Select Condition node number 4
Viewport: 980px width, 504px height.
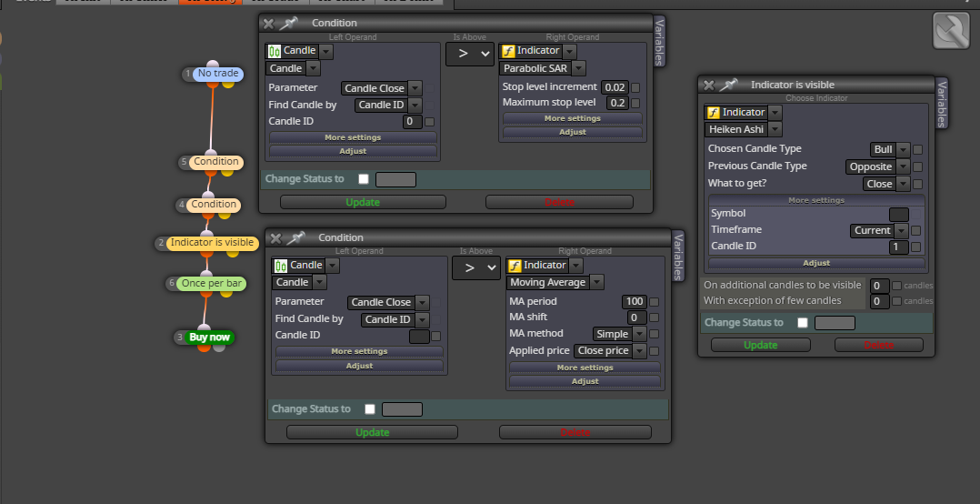tap(214, 205)
